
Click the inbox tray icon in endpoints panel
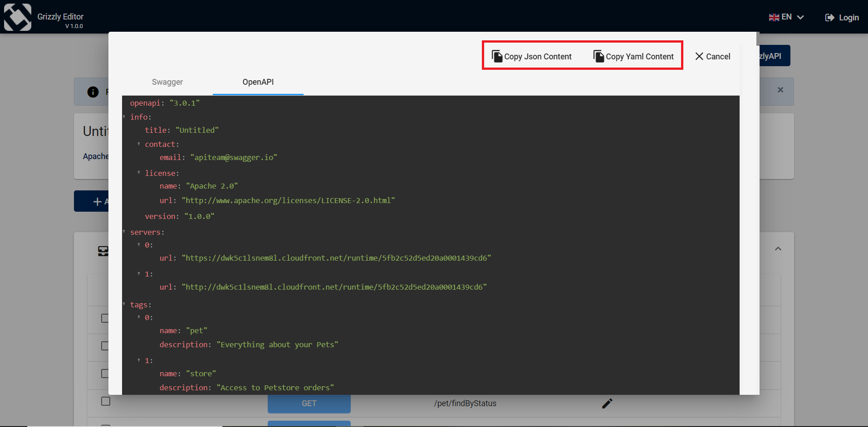point(103,251)
